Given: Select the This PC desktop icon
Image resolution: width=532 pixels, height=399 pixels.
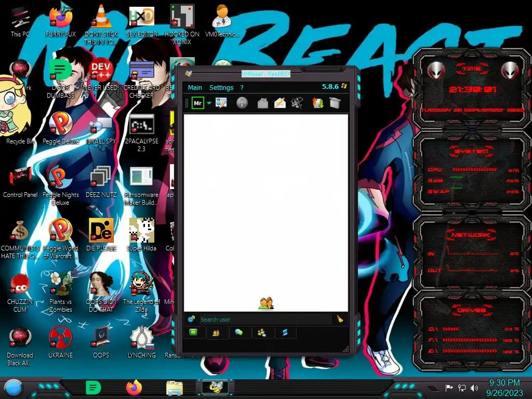Looking at the screenshot, I should [x=20, y=22].
